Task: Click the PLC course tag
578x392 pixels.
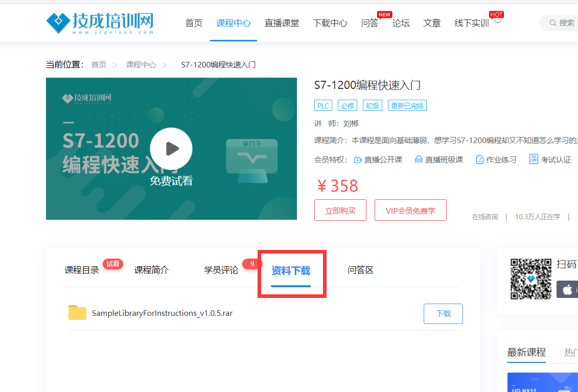Action: click(323, 105)
